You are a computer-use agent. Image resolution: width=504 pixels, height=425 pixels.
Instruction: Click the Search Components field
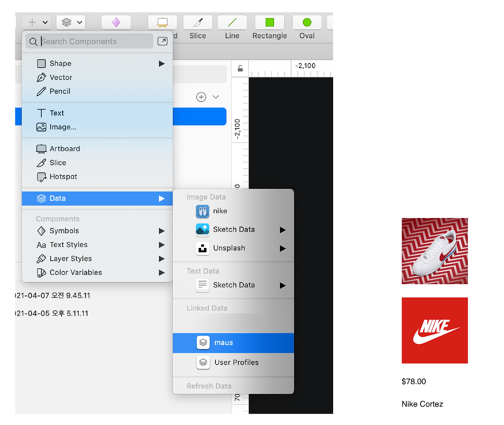click(x=89, y=41)
